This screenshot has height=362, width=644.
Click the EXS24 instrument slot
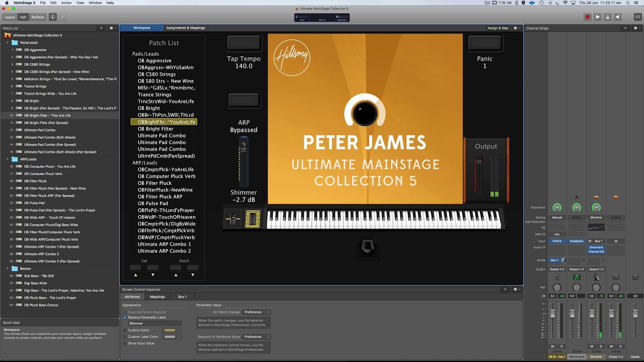coord(557,241)
